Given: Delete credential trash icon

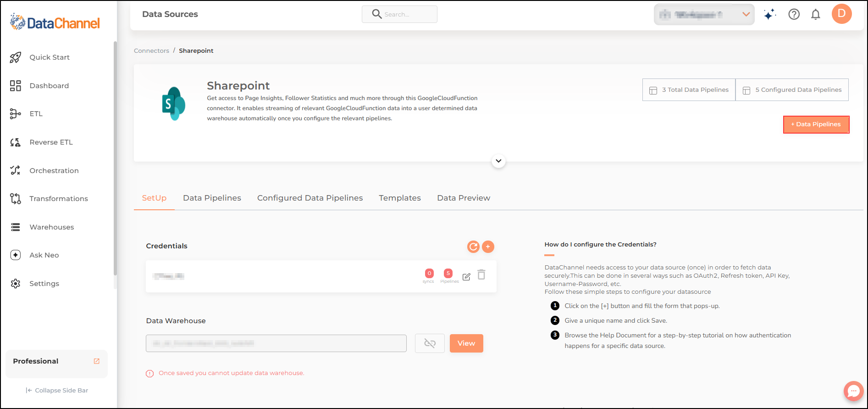Looking at the screenshot, I should coord(481,275).
